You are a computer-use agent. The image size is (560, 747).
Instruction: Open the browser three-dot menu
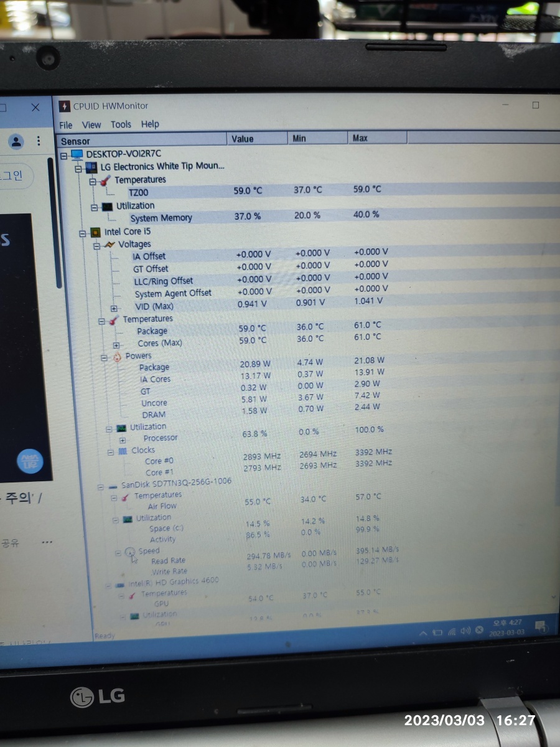[39, 141]
